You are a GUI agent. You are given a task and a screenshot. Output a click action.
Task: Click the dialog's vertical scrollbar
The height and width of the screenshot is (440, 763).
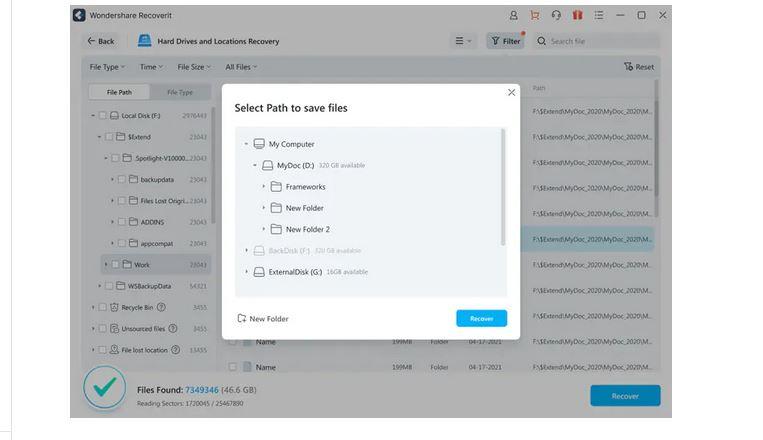point(503,188)
